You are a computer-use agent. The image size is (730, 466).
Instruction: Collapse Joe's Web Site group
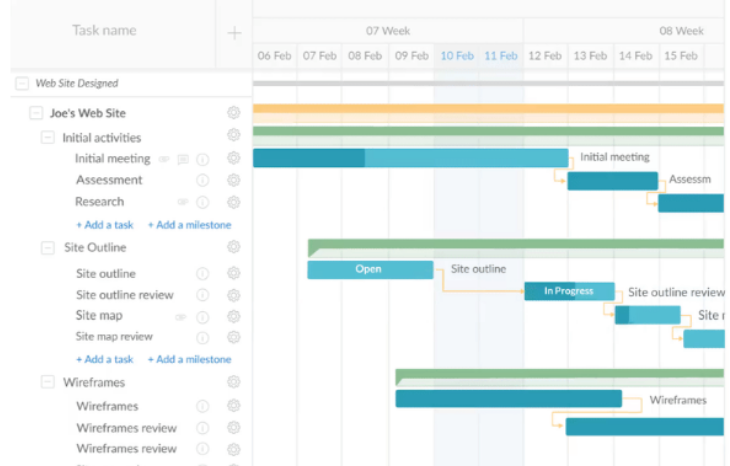tap(37, 113)
